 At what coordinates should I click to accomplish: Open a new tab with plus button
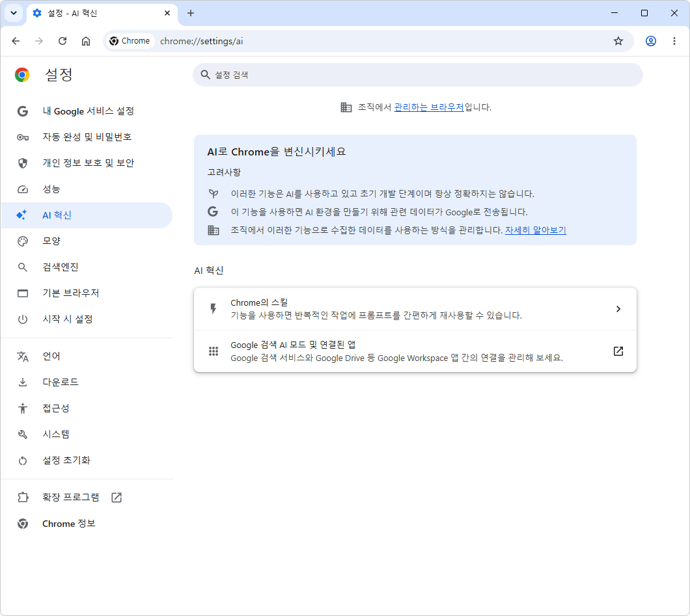(x=191, y=13)
